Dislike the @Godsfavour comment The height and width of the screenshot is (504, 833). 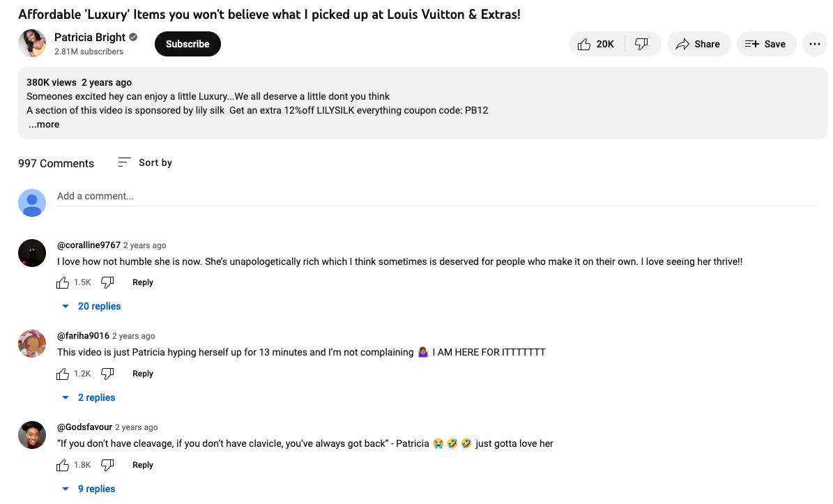click(x=107, y=465)
